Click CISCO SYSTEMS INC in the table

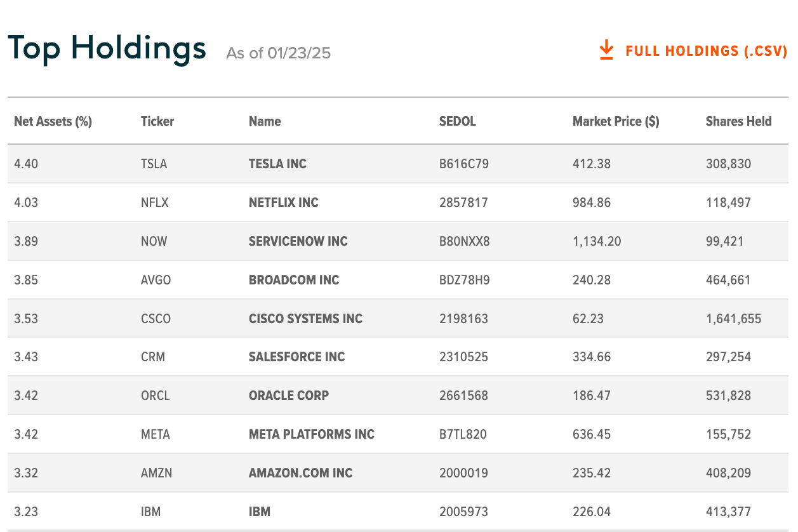click(x=305, y=319)
